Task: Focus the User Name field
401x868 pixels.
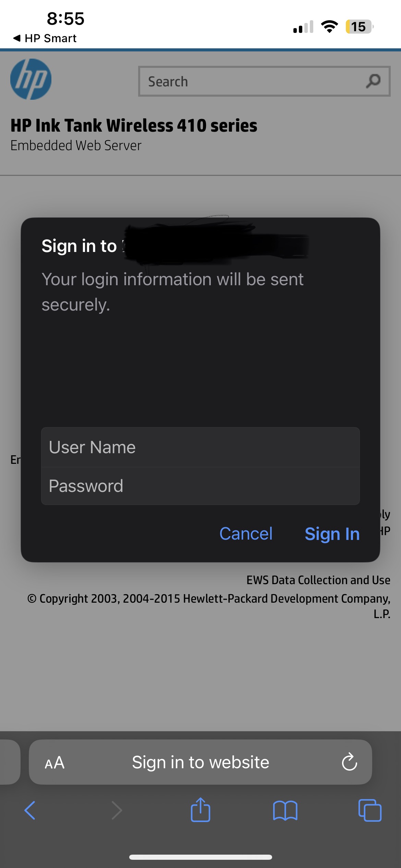Action: [x=200, y=447]
